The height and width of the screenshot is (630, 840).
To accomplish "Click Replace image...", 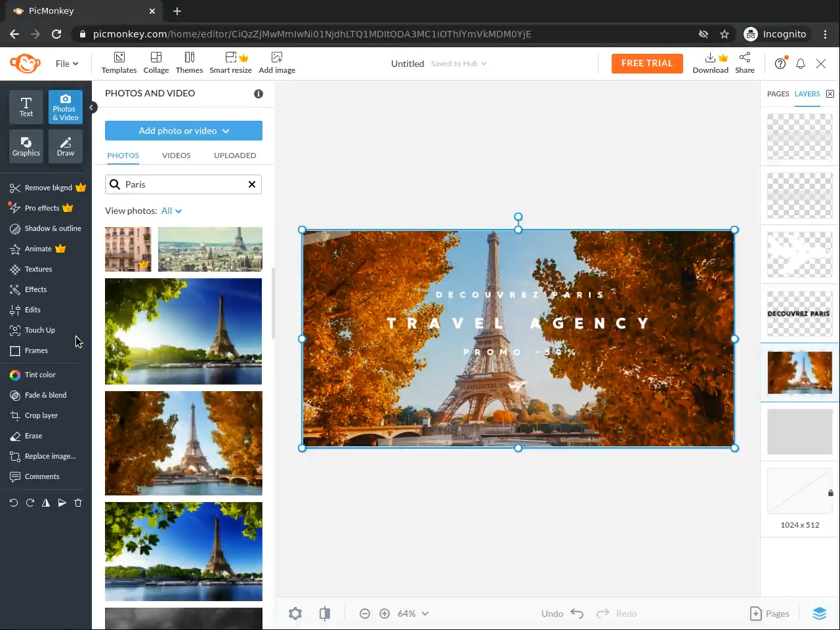I will pyautogui.click(x=43, y=456).
